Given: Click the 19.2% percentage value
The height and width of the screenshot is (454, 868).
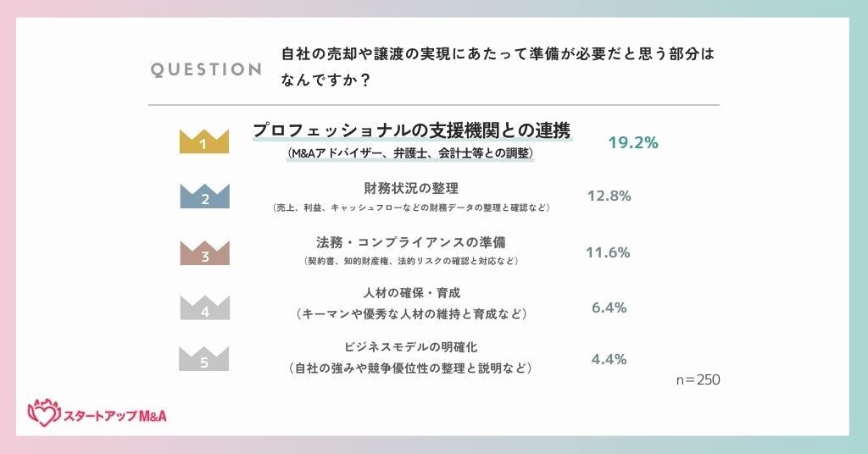Looking at the screenshot, I should click(633, 142).
